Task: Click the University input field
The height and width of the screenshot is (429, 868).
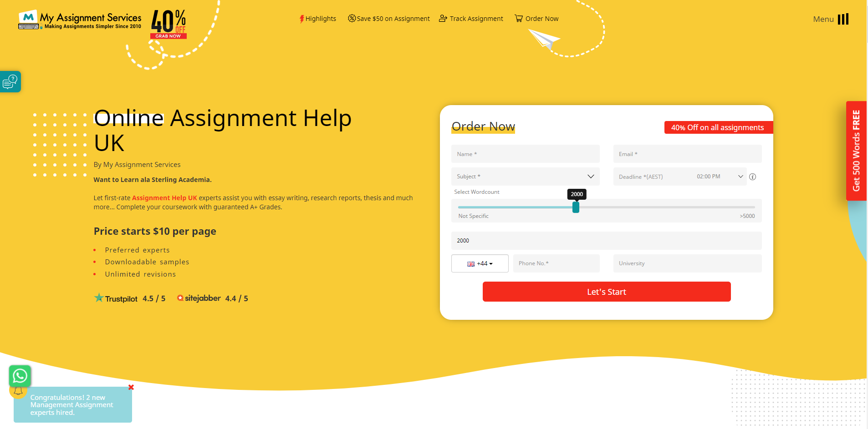Action: 688,263
